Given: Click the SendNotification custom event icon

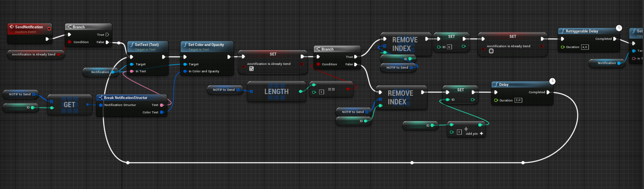Looking at the screenshot, I should pos(12,27).
